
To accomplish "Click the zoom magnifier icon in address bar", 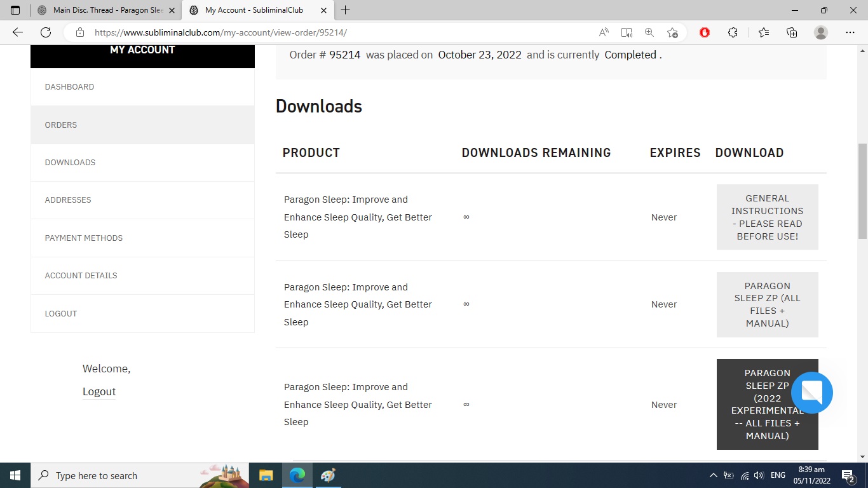I will point(649,32).
